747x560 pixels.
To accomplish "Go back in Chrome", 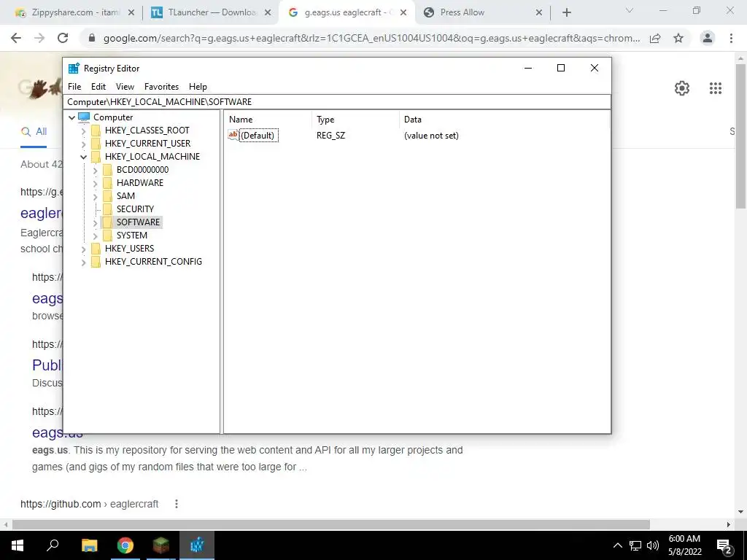I will (16, 38).
